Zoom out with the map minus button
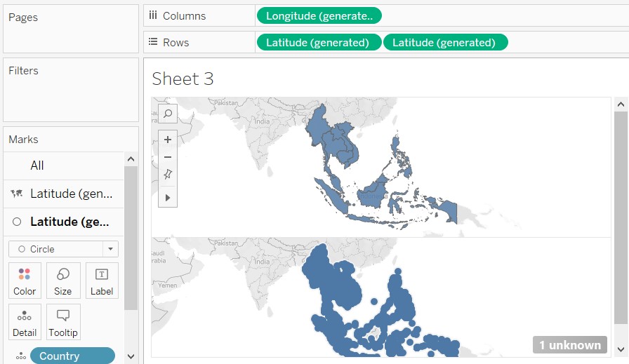The image size is (629, 364). [168, 156]
